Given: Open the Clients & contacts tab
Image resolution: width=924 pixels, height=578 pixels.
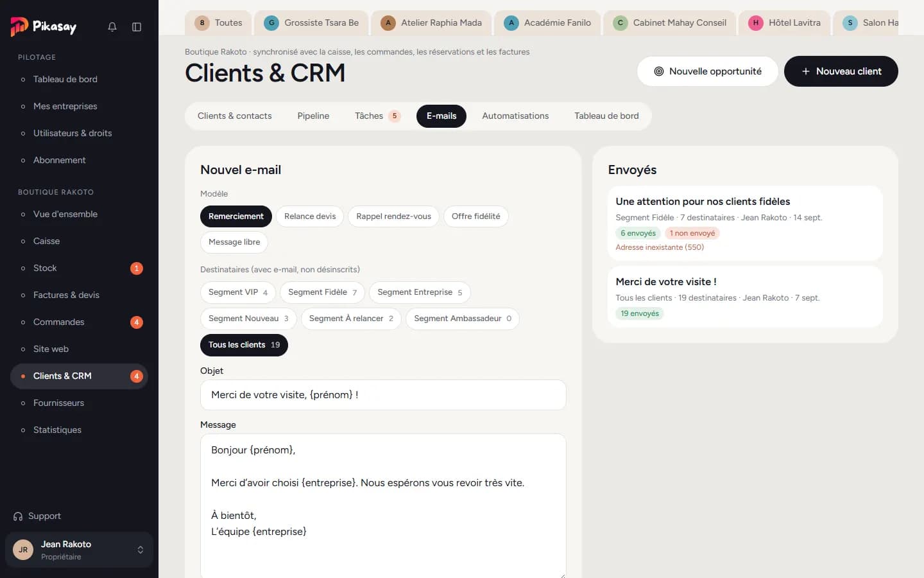Looking at the screenshot, I should point(235,116).
